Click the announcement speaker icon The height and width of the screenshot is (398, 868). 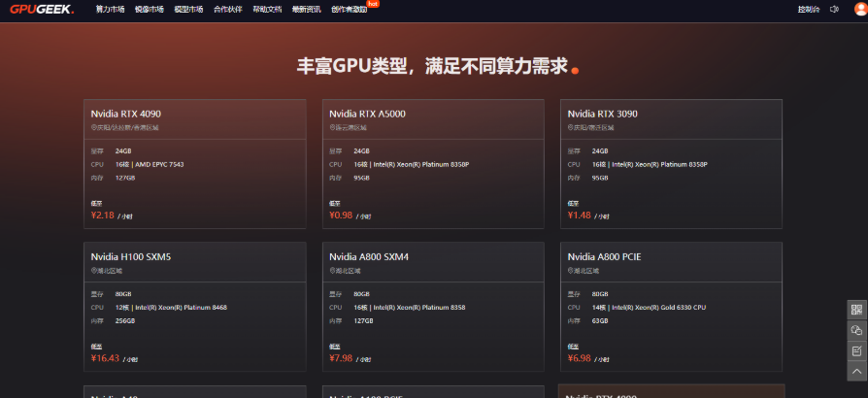(x=834, y=9)
